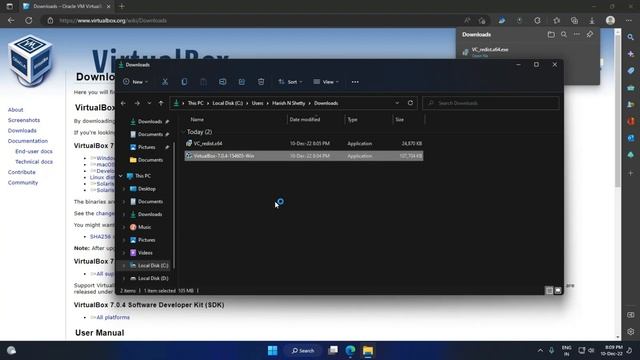Select pinned Downloads in quick access
Viewport: 640px width, 360px height.
[x=149, y=122]
